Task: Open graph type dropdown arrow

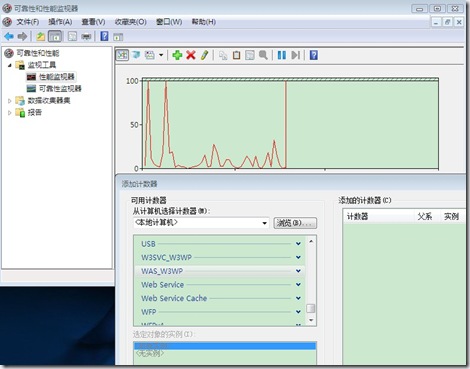Action: coord(161,55)
